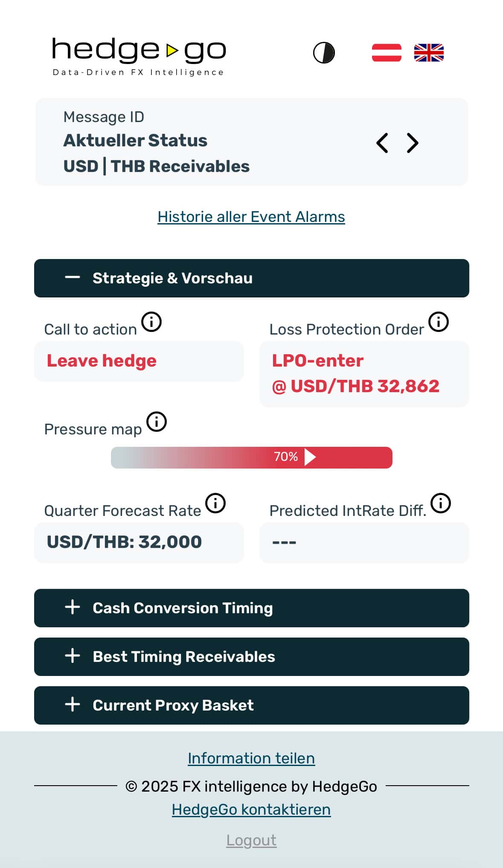The width and height of the screenshot is (503, 868).
Task: Click the 70% pressure map bar
Action: tap(251, 457)
